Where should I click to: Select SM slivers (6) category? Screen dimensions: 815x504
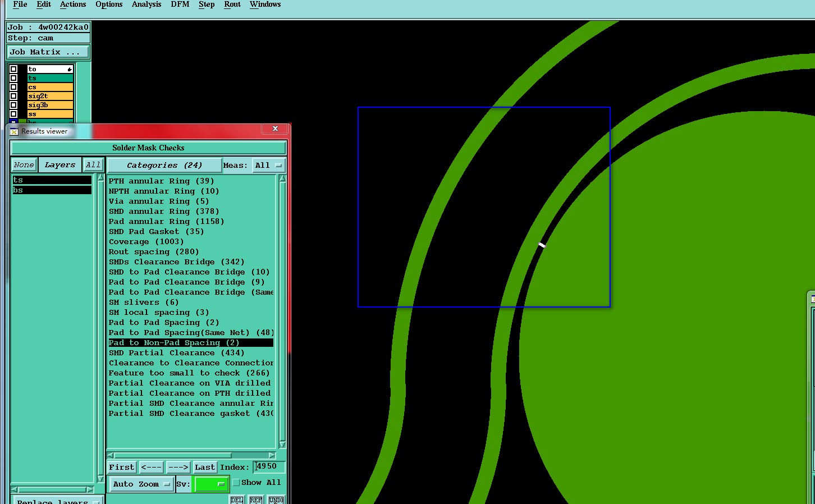pos(144,303)
